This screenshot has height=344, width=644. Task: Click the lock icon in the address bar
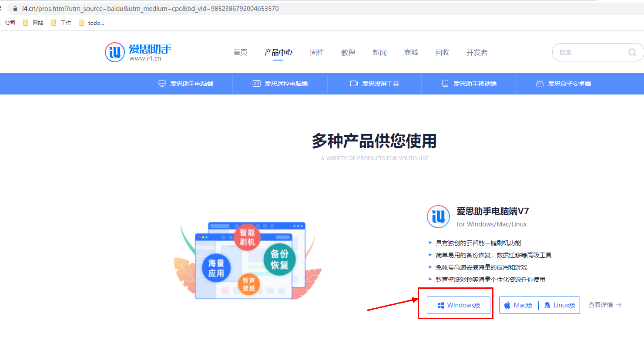(15, 9)
